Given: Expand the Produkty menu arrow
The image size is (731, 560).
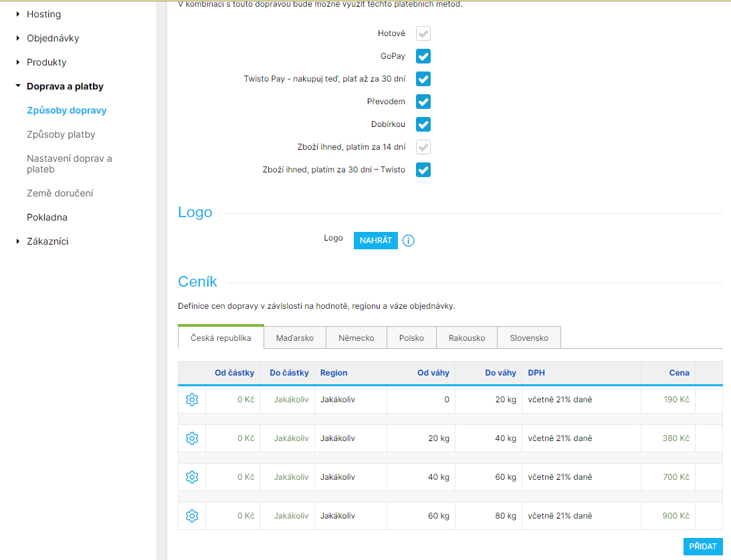Looking at the screenshot, I should click(17, 62).
